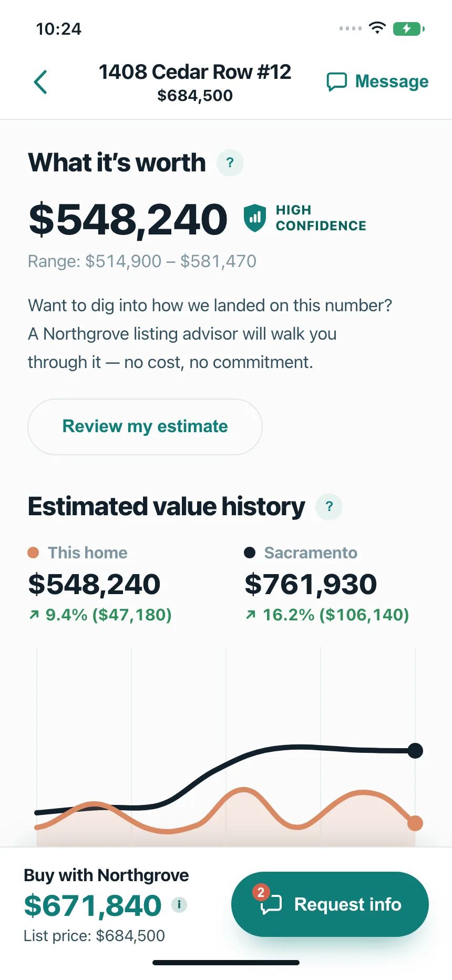
Task: Tap info icon next to $671,840
Action: pyautogui.click(x=179, y=905)
